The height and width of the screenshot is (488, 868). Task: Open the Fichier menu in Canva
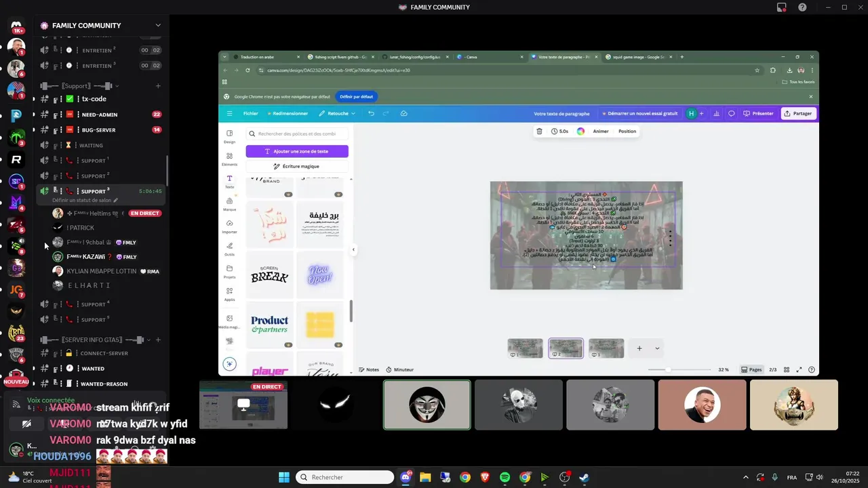(x=251, y=113)
